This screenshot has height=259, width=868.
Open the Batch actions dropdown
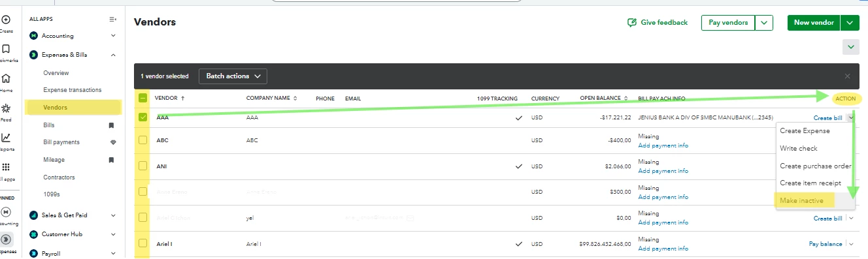[233, 76]
